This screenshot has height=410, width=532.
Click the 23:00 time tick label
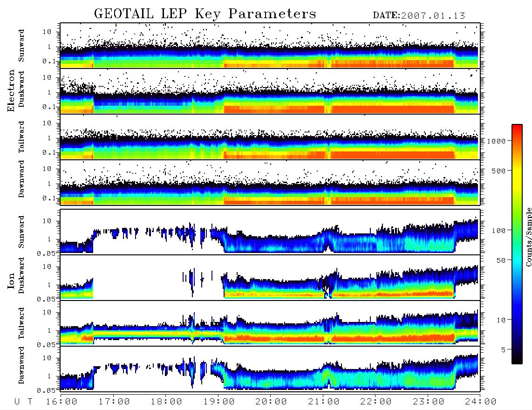coord(429,402)
